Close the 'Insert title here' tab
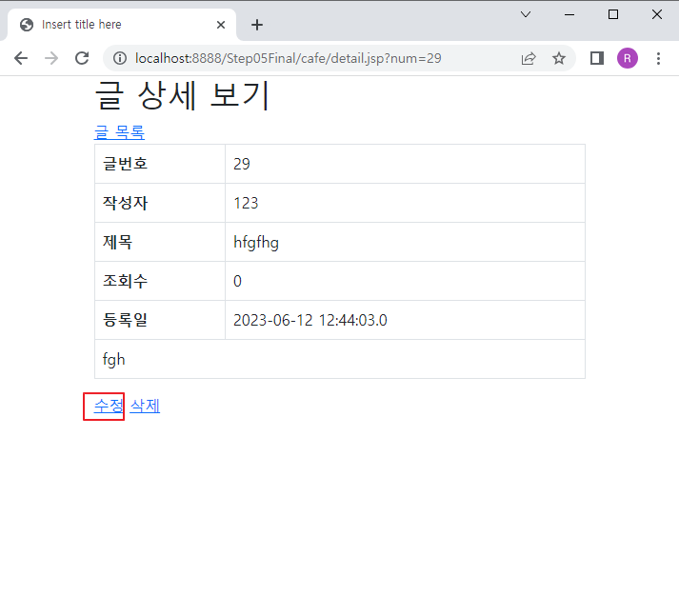679x616 pixels. 221,25
